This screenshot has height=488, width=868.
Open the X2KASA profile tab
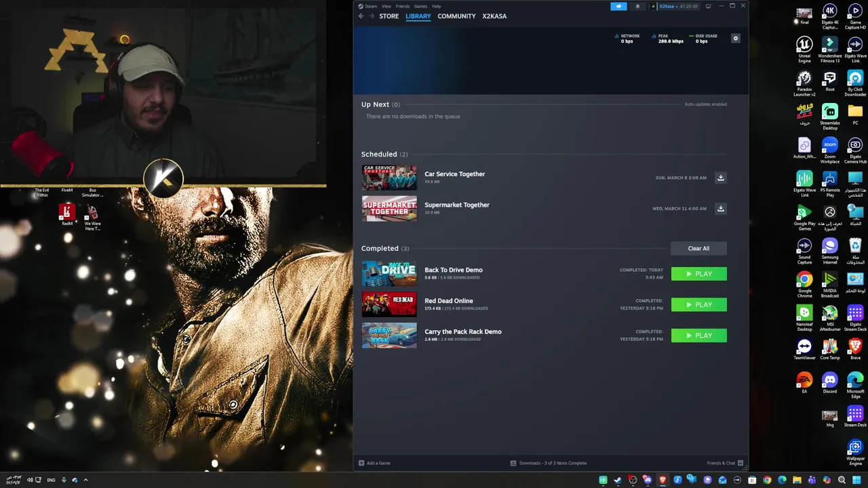click(x=494, y=16)
